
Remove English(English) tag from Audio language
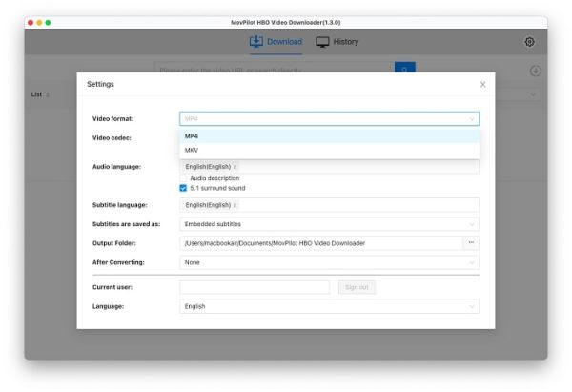(x=235, y=167)
